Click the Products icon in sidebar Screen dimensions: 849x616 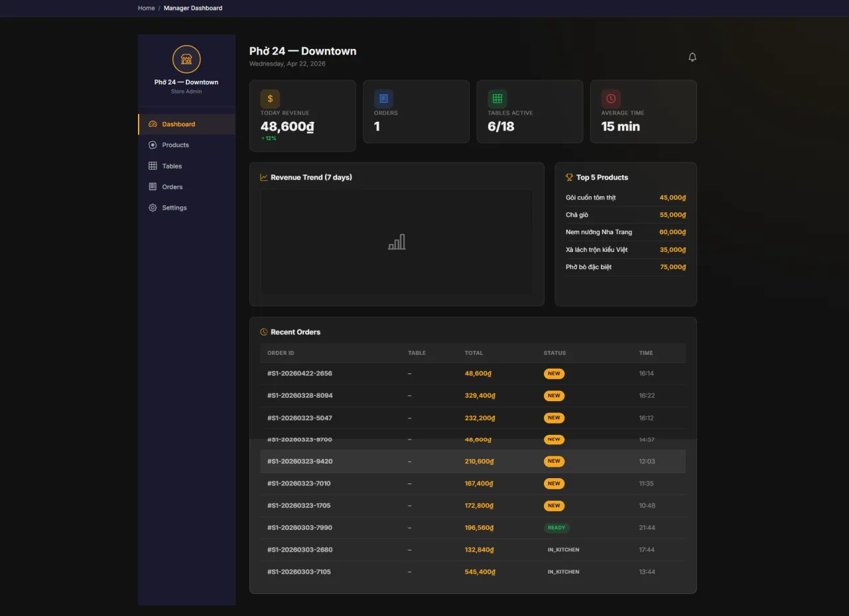pyautogui.click(x=153, y=145)
